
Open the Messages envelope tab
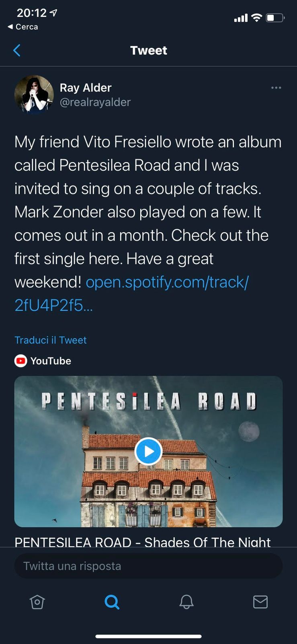pyautogui.click(x=260, y=602)
